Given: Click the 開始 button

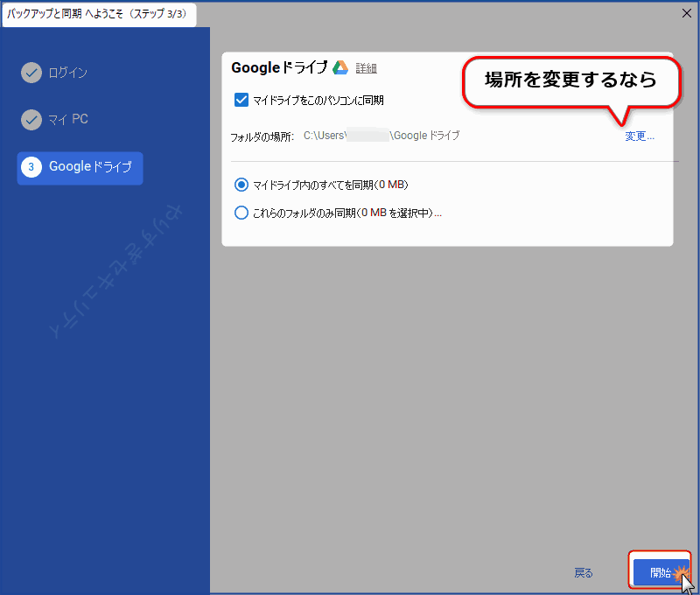Looking at the screenshot, I should click(661, 572).
